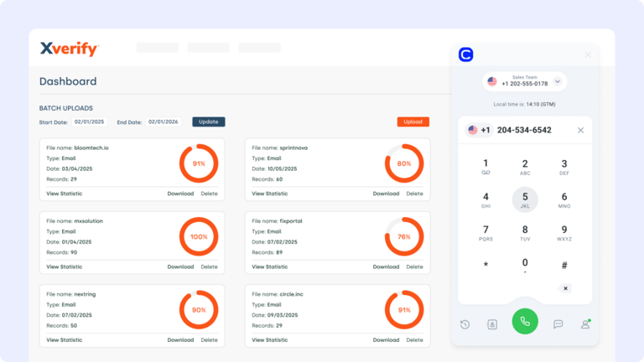Open user status profile icon
Image resolution: width=644 pixels, height=362 pixels.
[585, 324]
